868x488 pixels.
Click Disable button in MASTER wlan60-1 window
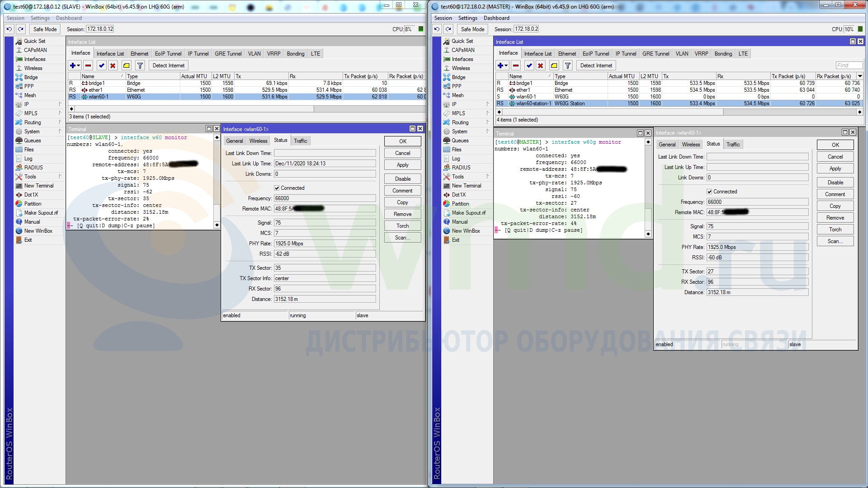tap(835, 183)
